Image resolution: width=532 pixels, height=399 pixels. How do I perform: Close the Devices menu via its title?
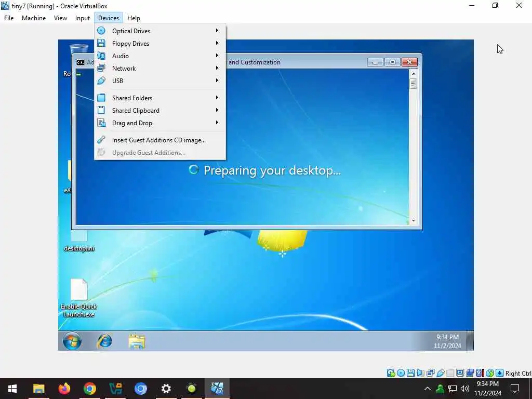click(109, 18)
